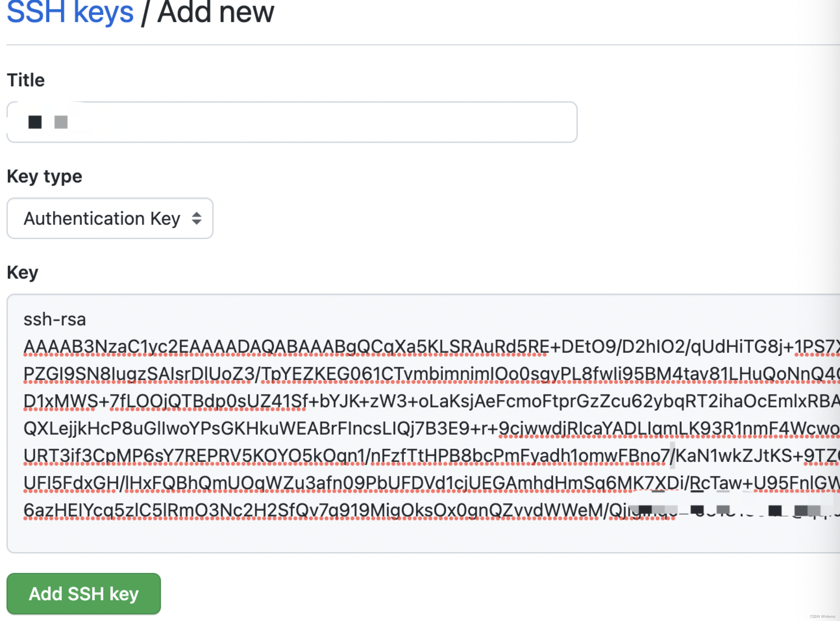Screen dimensions: 840x621
Task: Open the SSH keys breadcrumb link
Action: [70, 12]
